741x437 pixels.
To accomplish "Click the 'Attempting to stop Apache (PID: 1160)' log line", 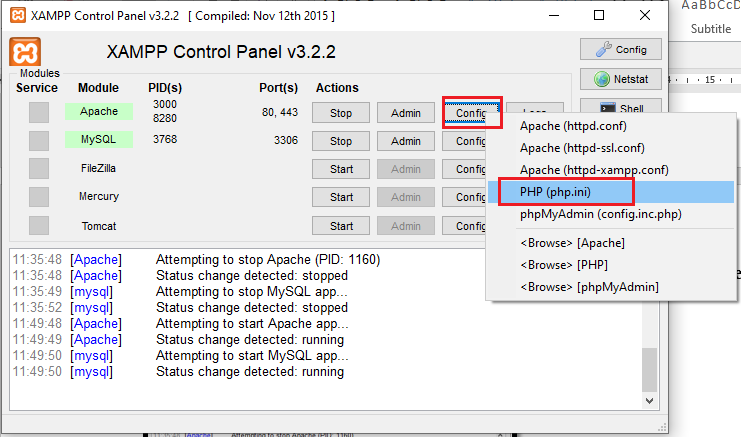I will (x=268, y=259).
